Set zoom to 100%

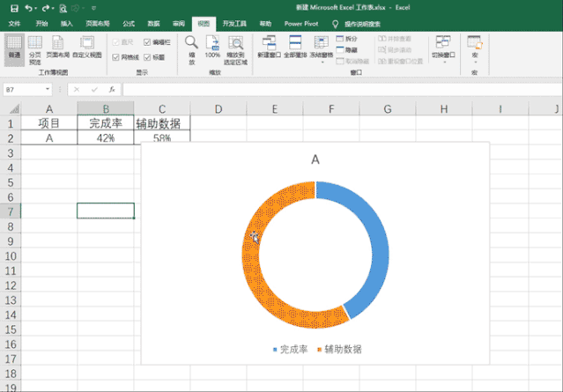[x=212, y=47]
